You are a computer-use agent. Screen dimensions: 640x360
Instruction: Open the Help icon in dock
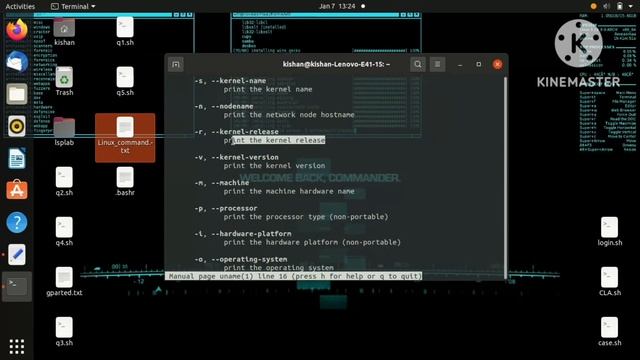tap(17, 222)
